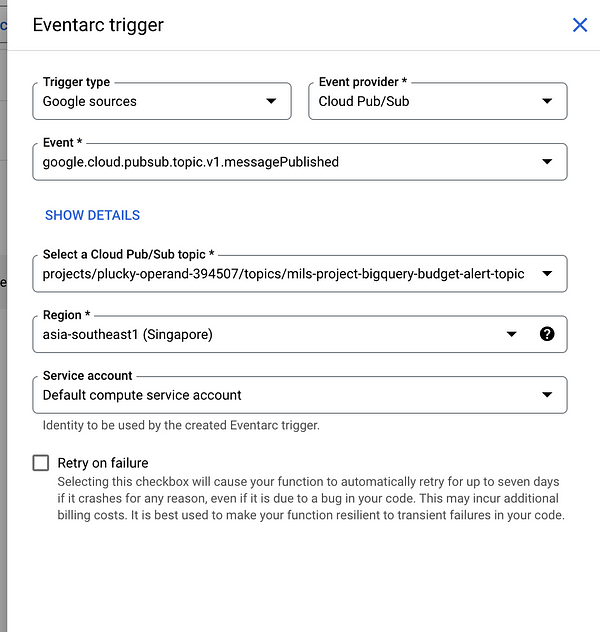The height and width of the screenshot is (632, 600).
Task: Open the 'Cloud Pub/Sub' event provider selector
Action: (x=420, y=101)
